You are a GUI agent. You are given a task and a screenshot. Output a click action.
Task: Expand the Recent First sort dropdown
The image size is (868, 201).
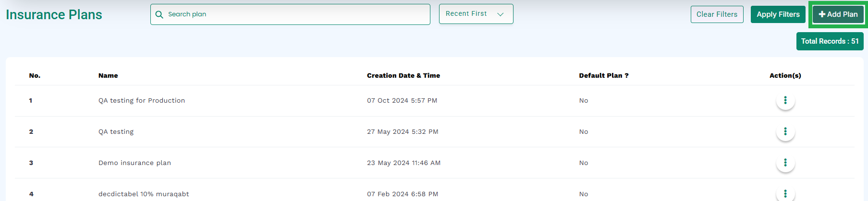click(476, 14)
